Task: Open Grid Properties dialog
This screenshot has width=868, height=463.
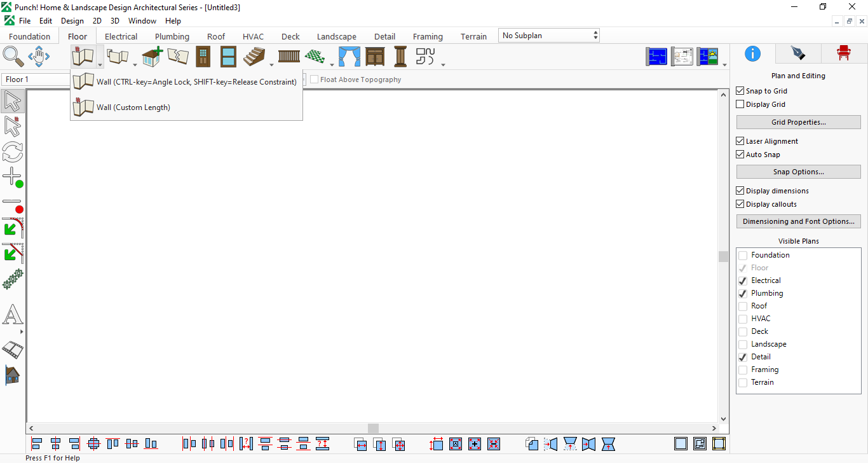Action: (799, 122)
